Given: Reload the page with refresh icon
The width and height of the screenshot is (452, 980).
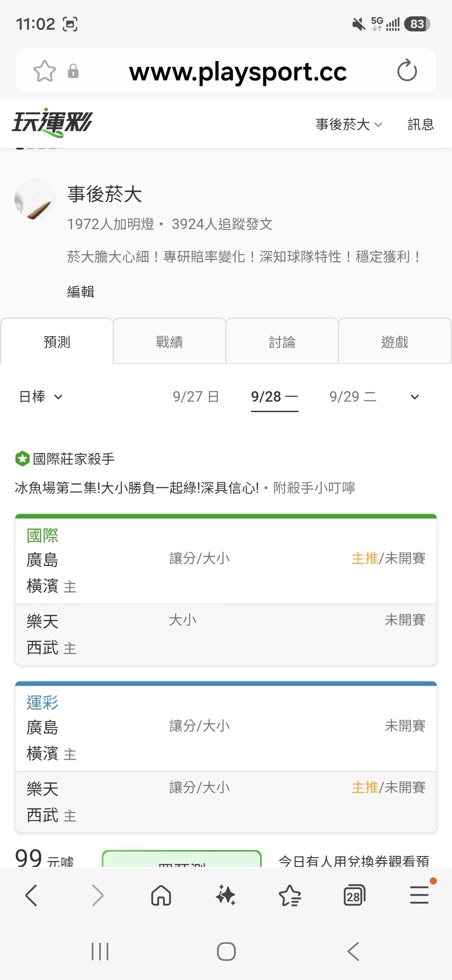Looking at the screenshot, I should (407, 70).
